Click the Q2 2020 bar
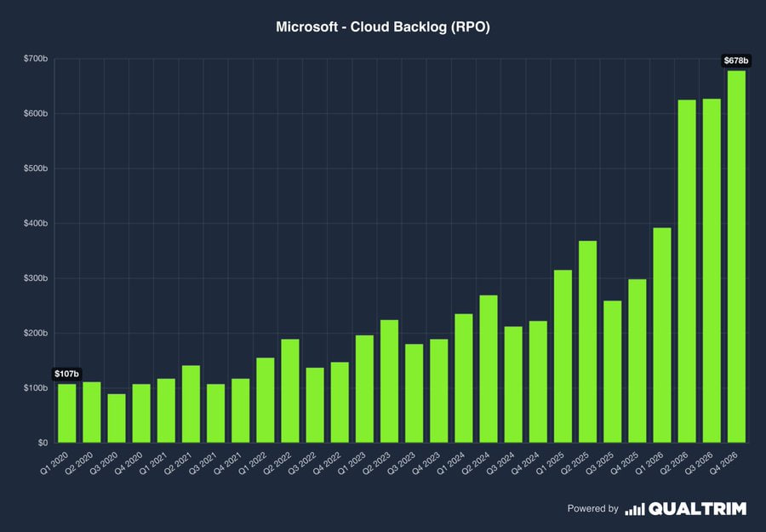766x532 pixels. pos(92,412)
